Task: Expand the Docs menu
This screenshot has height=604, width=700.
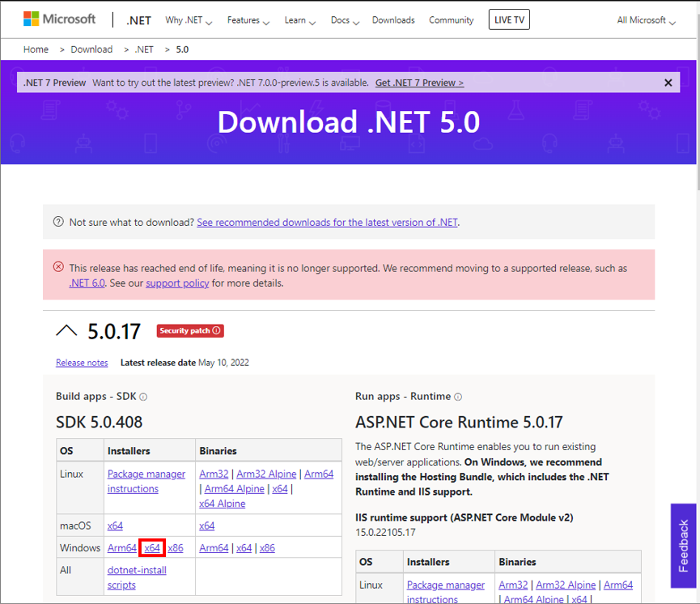Action: coord(345,20)
